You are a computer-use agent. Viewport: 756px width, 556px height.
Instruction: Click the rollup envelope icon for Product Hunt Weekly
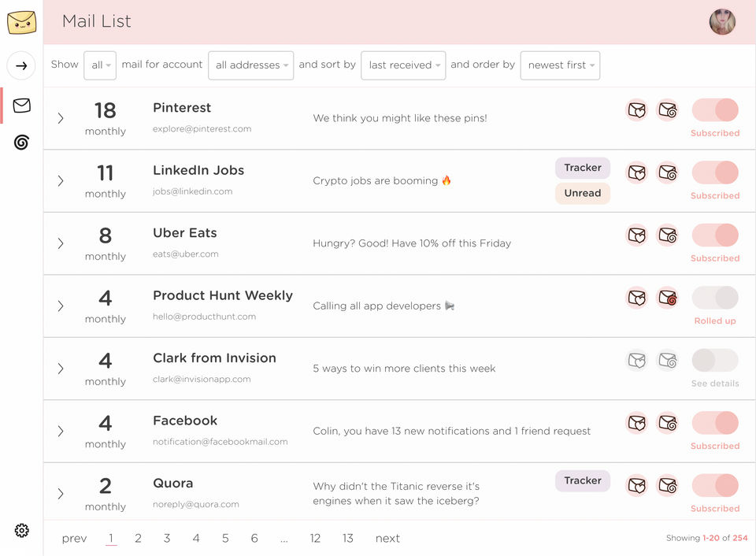(x=668, y=298)
